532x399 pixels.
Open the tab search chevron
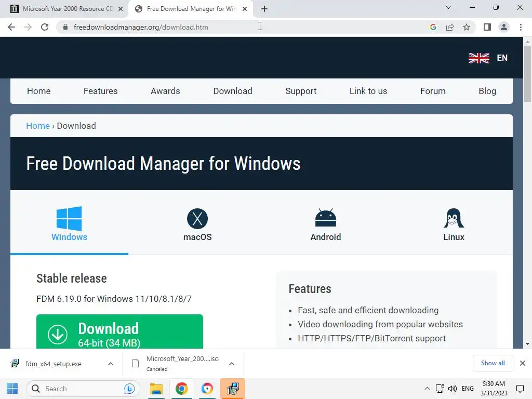(448, 7)
